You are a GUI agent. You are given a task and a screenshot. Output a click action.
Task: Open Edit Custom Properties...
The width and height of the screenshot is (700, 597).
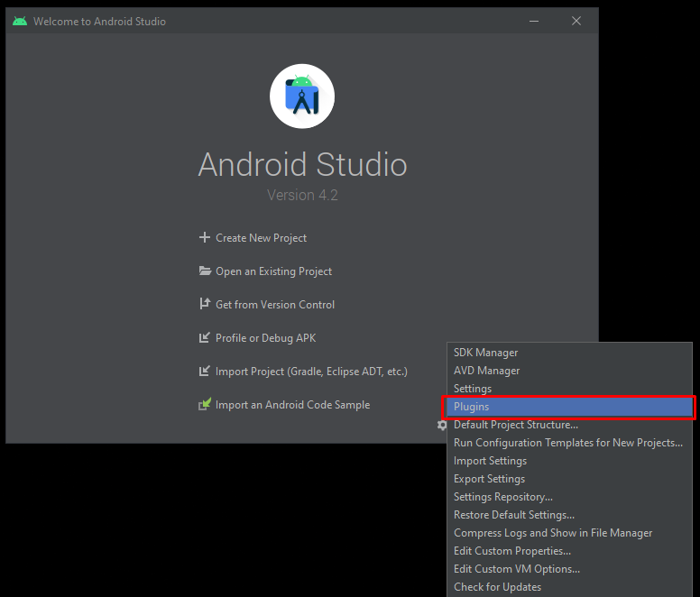click(569, 551)
